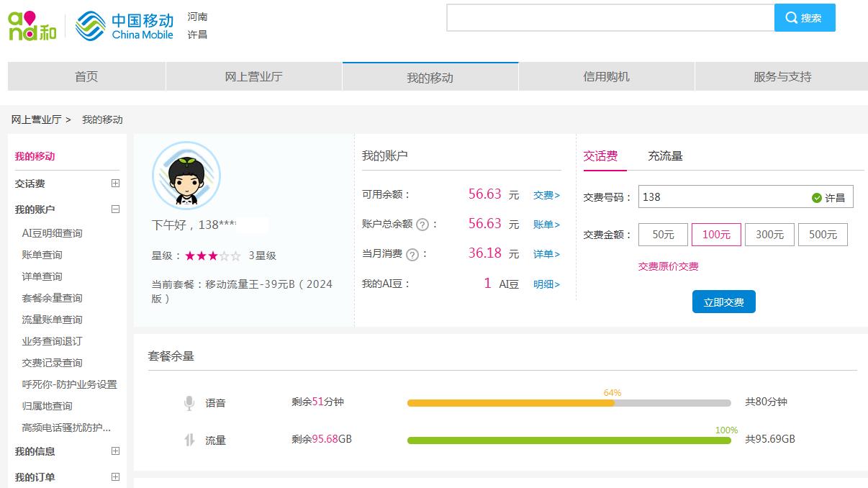868x488 pixels.
Task: Click the 语音 remaining minutes progress bar
Action: (569, 403)
